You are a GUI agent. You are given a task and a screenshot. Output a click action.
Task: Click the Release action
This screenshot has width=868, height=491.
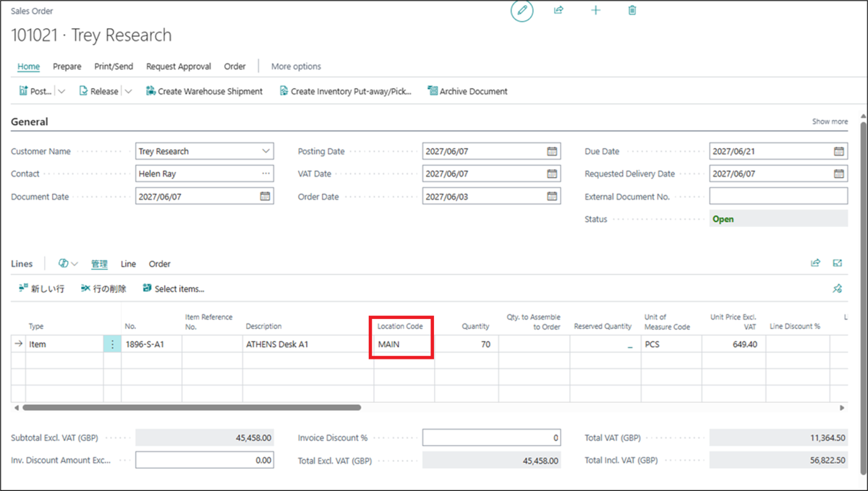(x=98, y=92)
